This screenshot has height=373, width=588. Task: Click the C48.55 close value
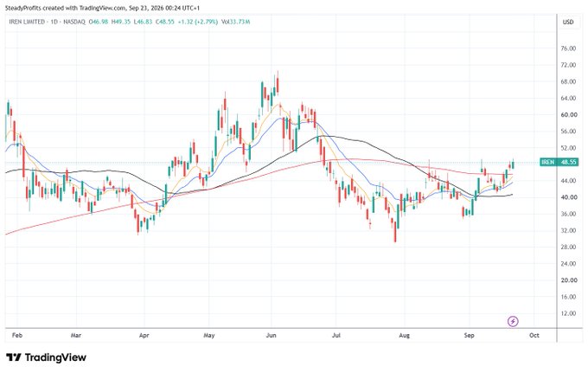coord(164,23)
